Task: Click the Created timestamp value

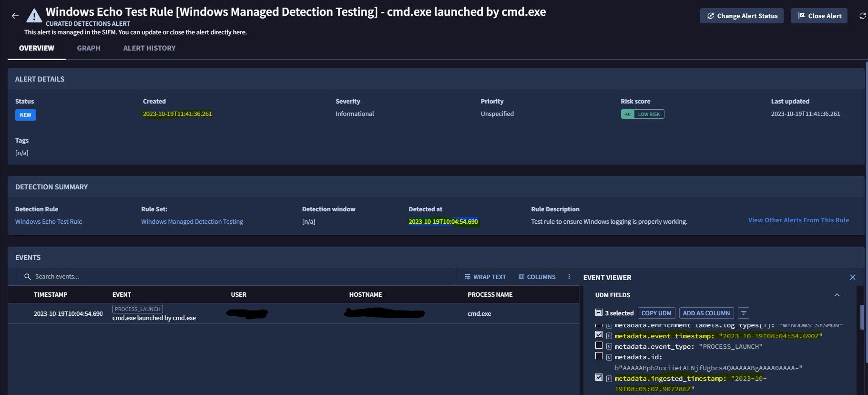Action: (x=177, y=114)
